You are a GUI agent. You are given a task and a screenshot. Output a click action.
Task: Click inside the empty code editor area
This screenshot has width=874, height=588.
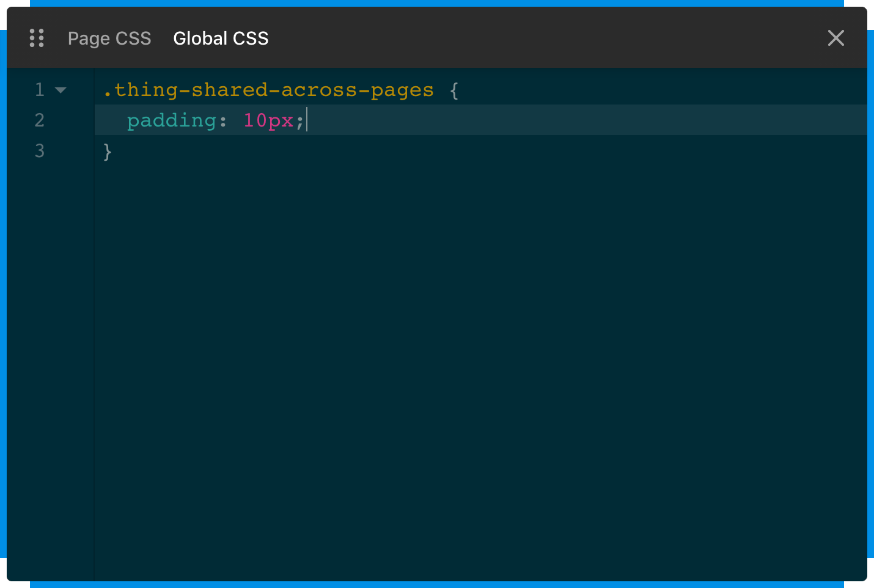click(x=428, y=336)
